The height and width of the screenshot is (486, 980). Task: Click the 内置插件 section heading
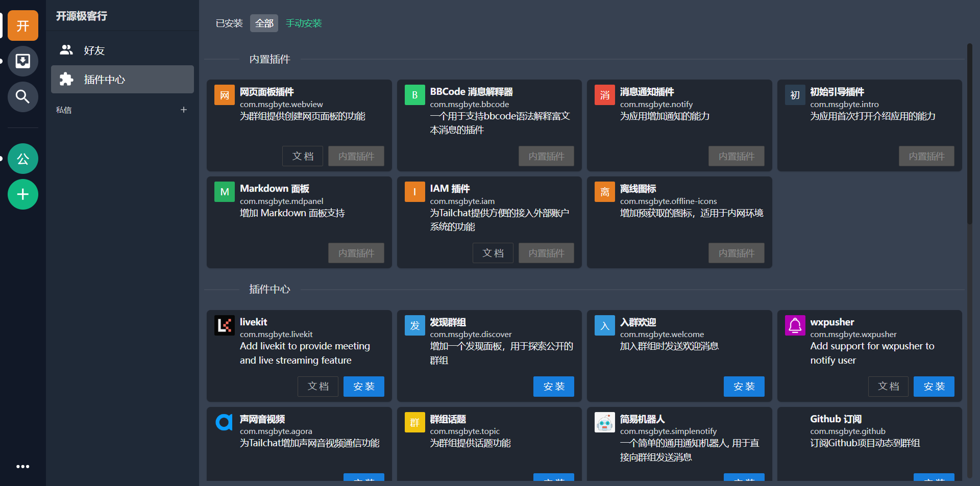click(x=269, y=59)
